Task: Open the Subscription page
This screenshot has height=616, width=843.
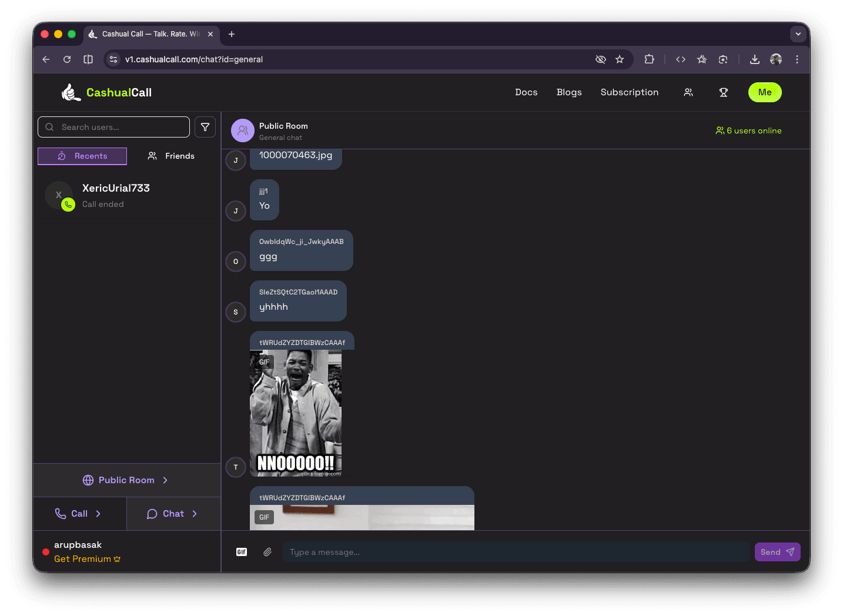Action: (x=629, y=92)
